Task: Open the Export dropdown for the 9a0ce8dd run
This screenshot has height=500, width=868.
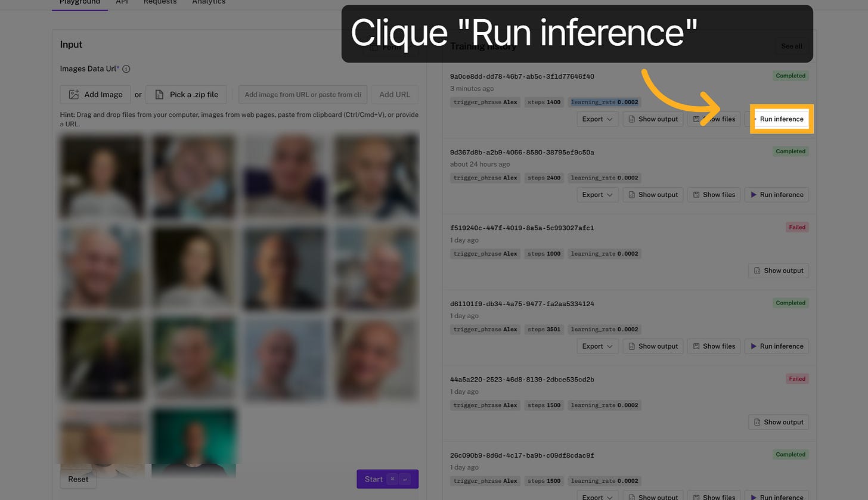Action: point(597,119)
